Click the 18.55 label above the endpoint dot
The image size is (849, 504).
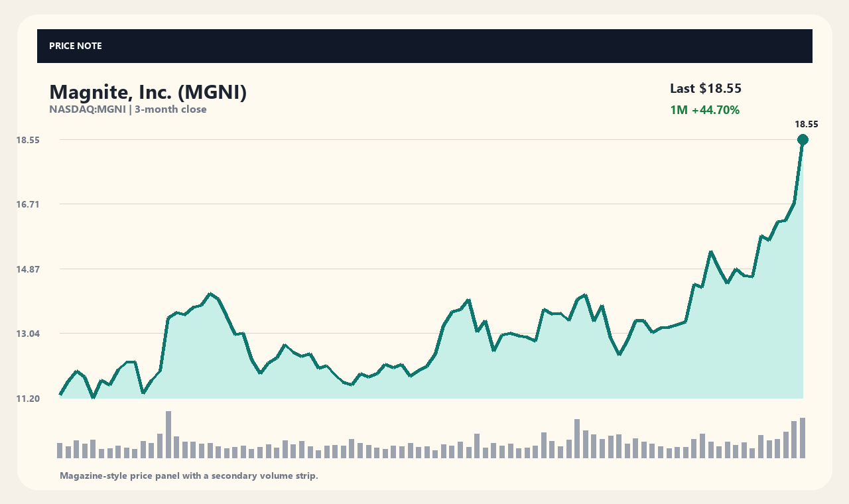click(x=807, y=124)
